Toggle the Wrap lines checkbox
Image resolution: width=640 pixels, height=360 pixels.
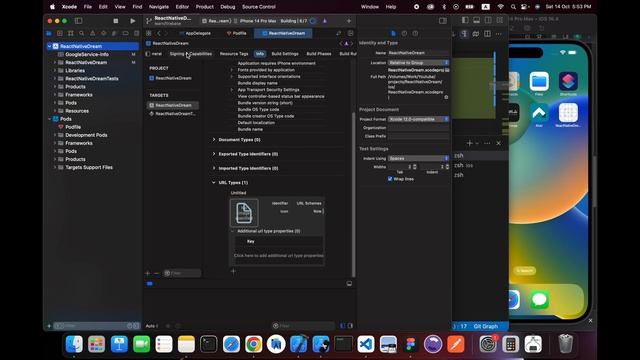(x=390, y=179)
